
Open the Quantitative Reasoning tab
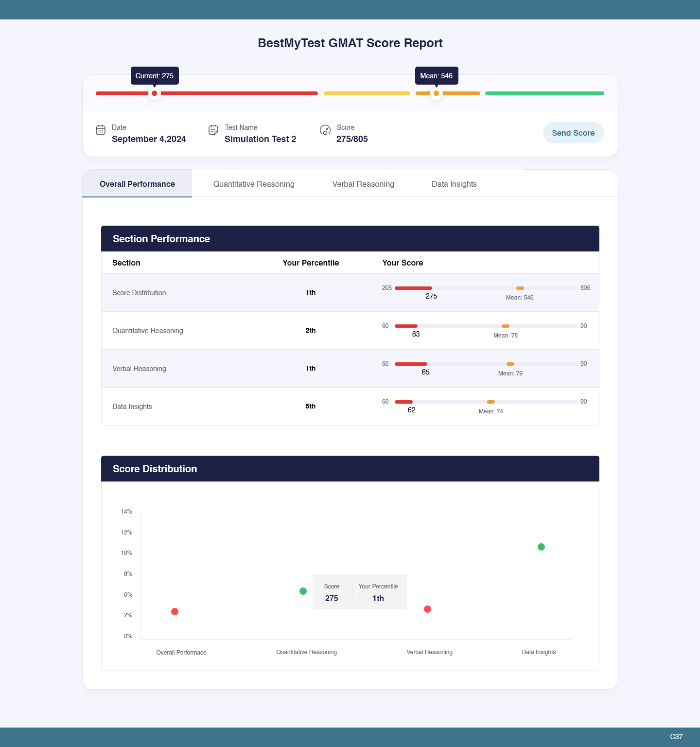tap(254, 184)
